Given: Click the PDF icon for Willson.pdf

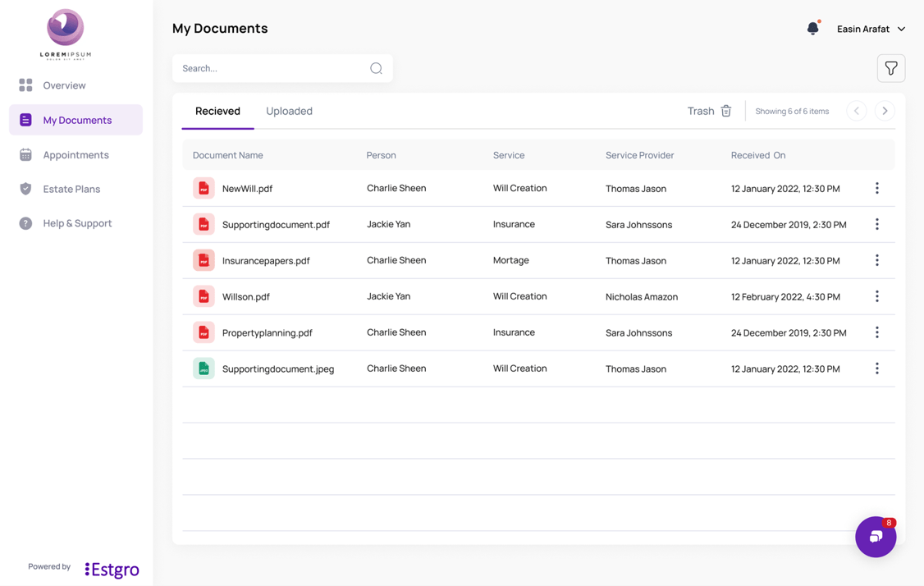Looking at the screenshot, I should [204, 296].
